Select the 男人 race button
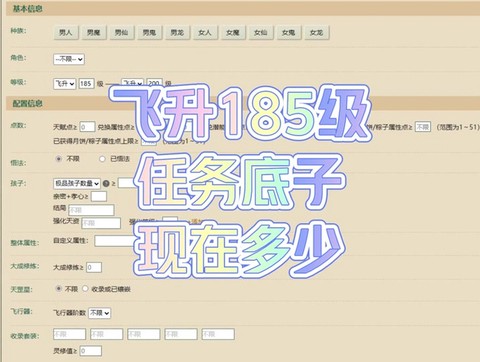 click(x=66, y=32)
